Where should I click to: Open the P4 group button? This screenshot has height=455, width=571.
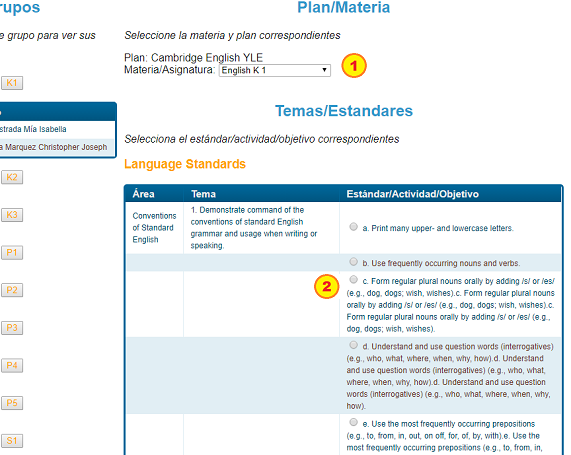click(x=12, y=365)
